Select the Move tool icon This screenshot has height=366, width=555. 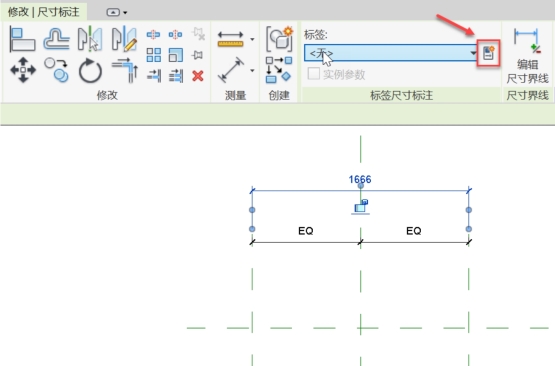23,70
